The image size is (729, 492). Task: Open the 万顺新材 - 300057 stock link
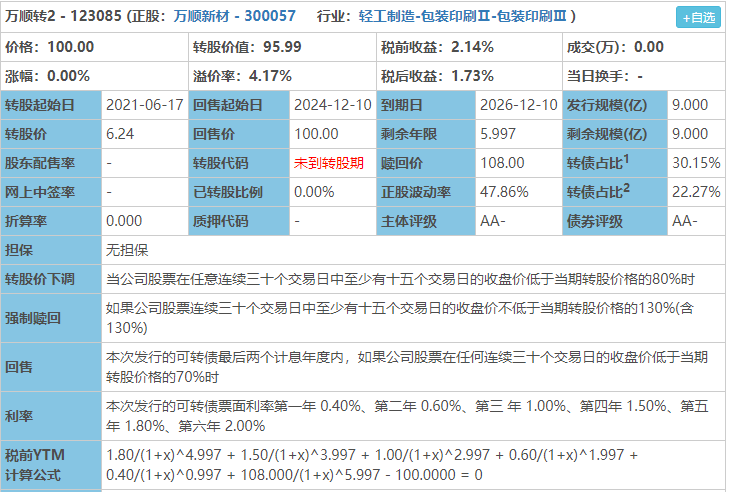coord(234,16)
